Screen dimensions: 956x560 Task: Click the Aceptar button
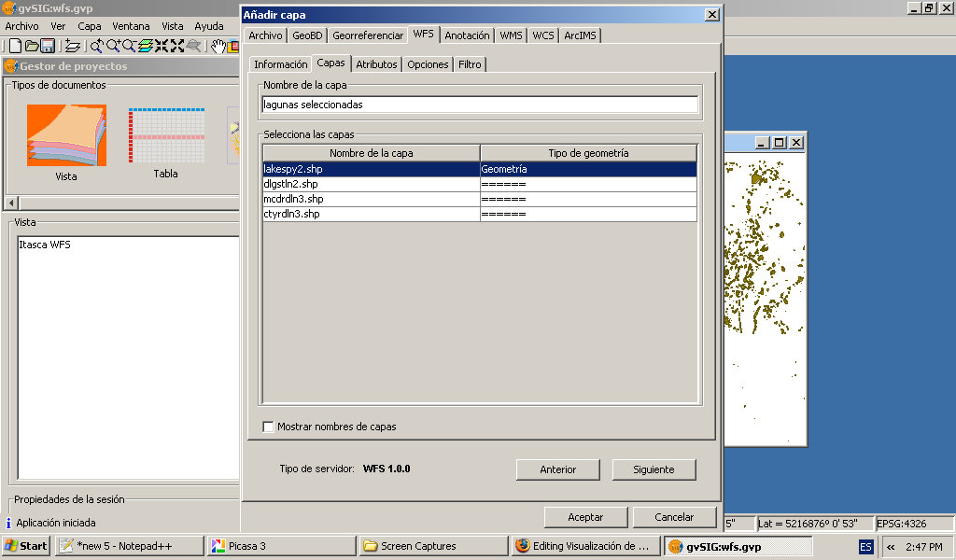pyautogui.click(x=585, y=517)
